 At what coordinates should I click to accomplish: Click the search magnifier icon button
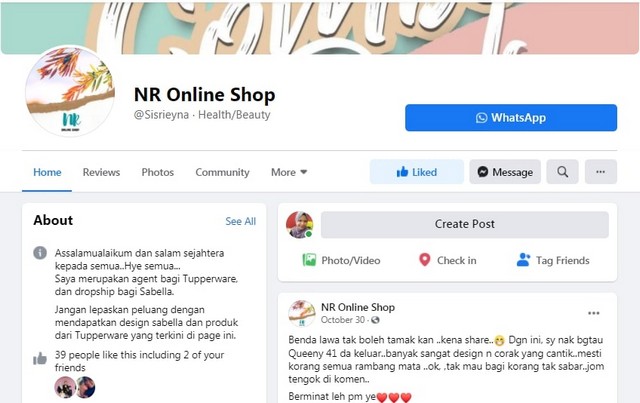click(562, 172)
